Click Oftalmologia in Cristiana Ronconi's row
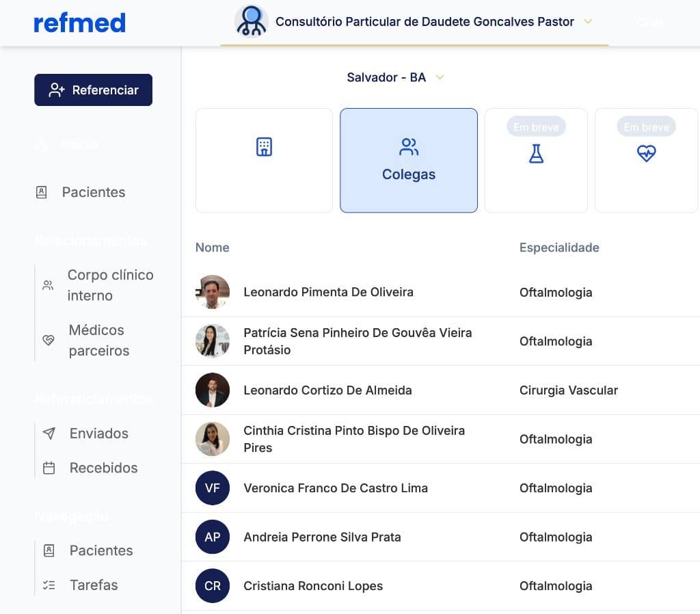This screenshot has height=614, width=700. pyautogui.click(x=556, y=586)
